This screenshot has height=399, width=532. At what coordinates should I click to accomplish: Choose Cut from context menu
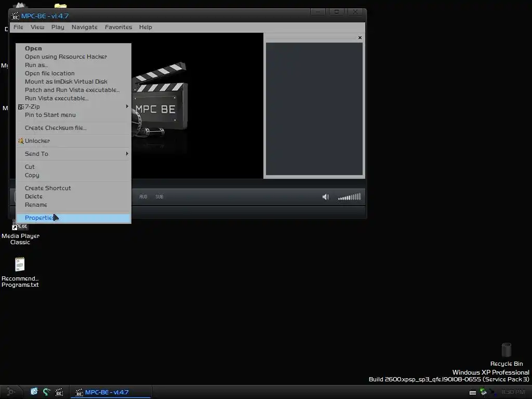pyautogui.click(x=73, y=167)
